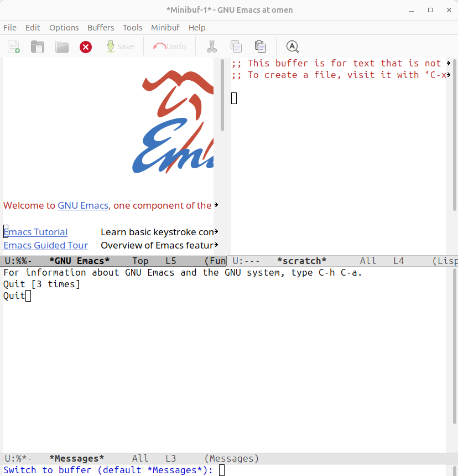458x476 pixels.
Task: Click the *Messages* buffer name in mode line
Action: (77, 458)
